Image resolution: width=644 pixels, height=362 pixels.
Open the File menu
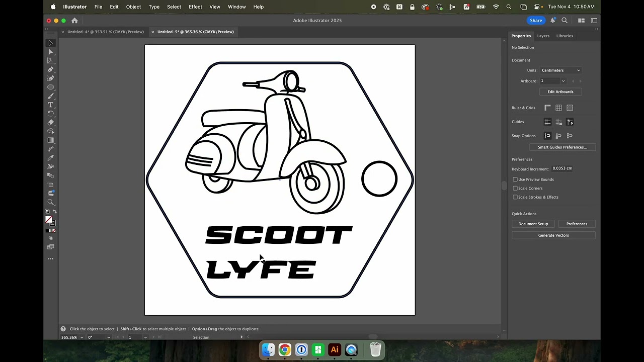click(x=98, y=7)
